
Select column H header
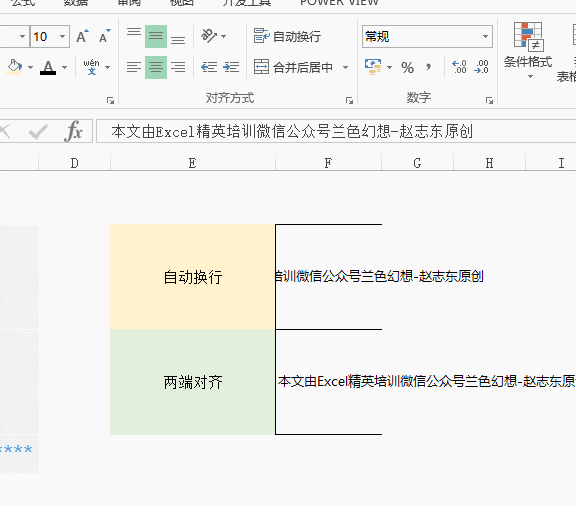point(489,163)
